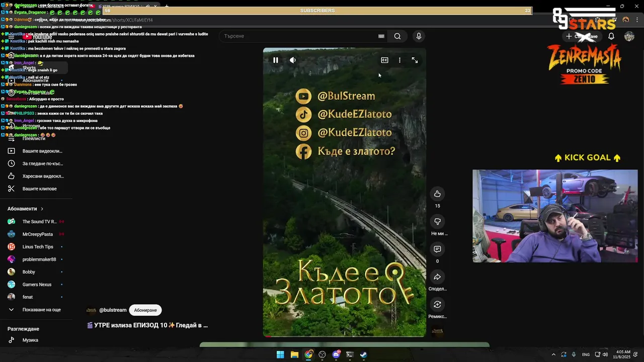The height and width of the screenshot is (362, 644).
Task: Enter fullscreen mode for the short
Action: click(415, 60)
